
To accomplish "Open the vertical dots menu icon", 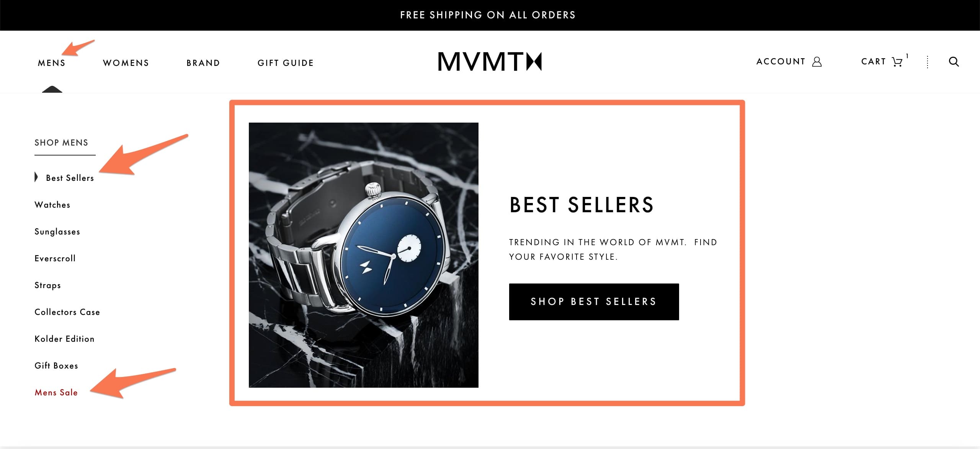I will (927, 62).
